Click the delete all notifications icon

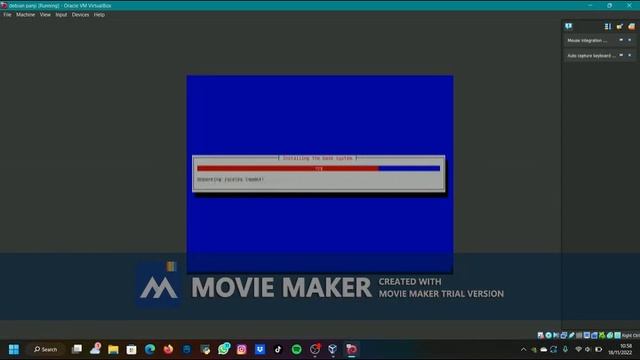click(631, 27)
